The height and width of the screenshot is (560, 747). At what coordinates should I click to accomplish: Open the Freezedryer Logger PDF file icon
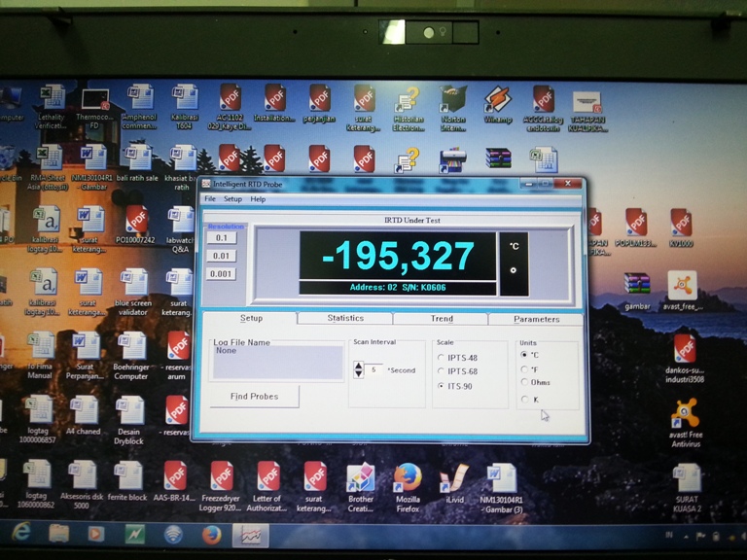click(x=223, y=476)
